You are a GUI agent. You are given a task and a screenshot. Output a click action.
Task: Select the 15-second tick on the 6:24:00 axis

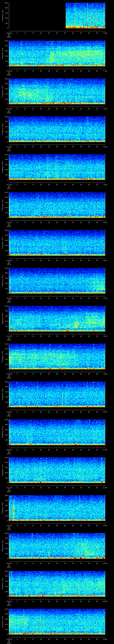point(33,601)
